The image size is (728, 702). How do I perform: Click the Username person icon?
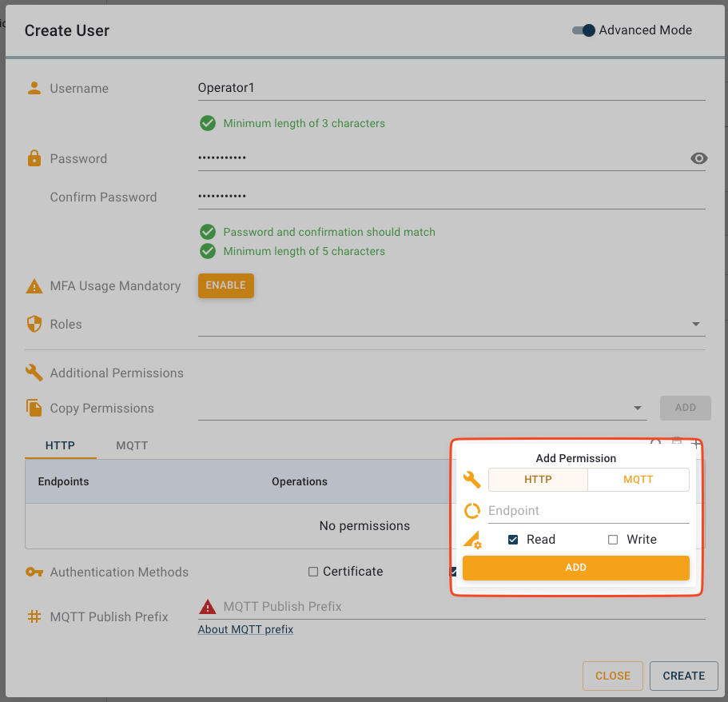coord(34,88)
